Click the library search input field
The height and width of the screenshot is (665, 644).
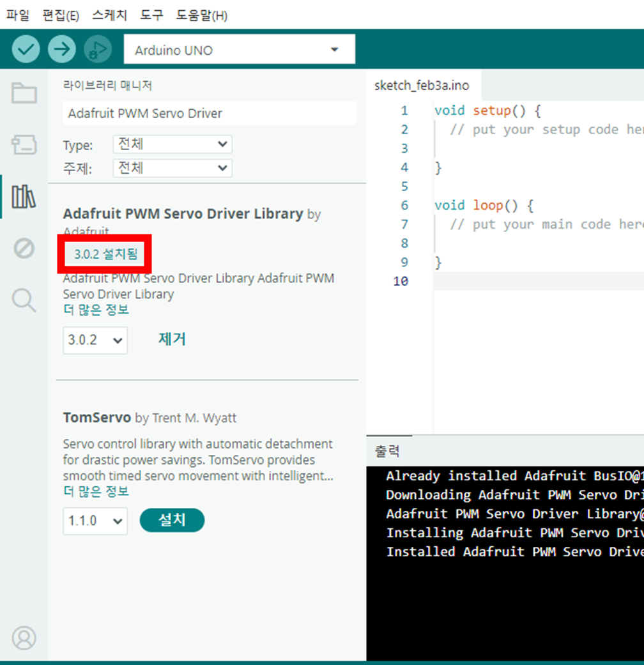tap(209, 114)
